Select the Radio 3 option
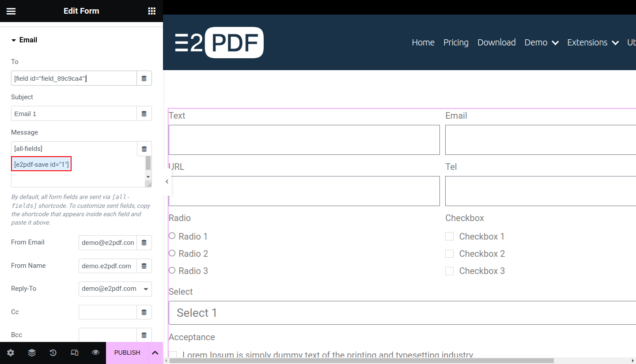This screenshot has width=636, height=364. pyautogui.click(x=172, y=270)
